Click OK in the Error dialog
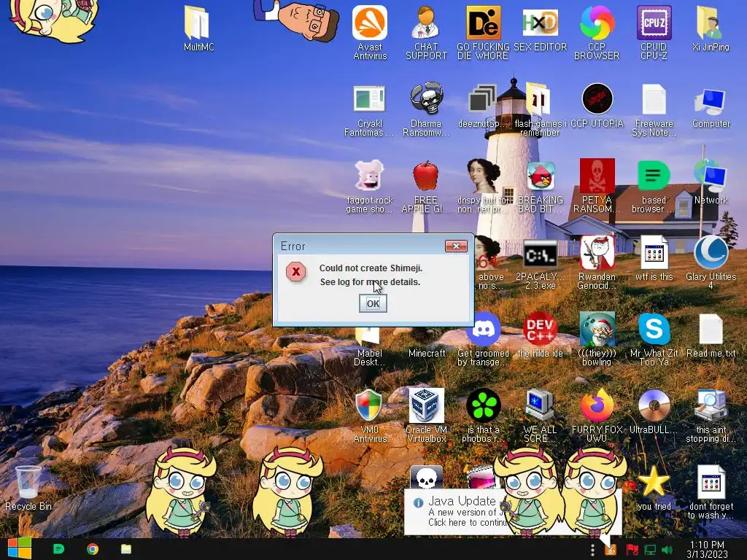 373,303
